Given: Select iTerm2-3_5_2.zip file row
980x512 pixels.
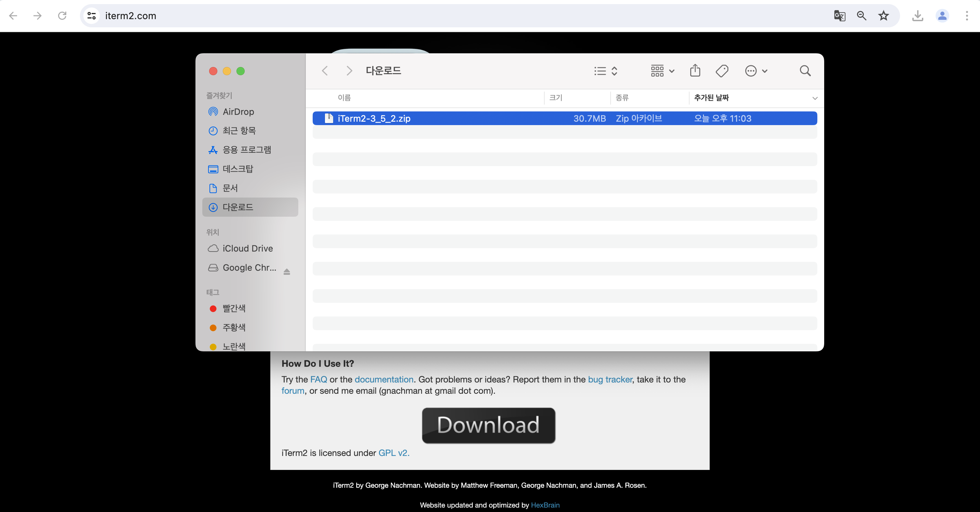Looking at the screenshot, I should (x=564, y=118).
